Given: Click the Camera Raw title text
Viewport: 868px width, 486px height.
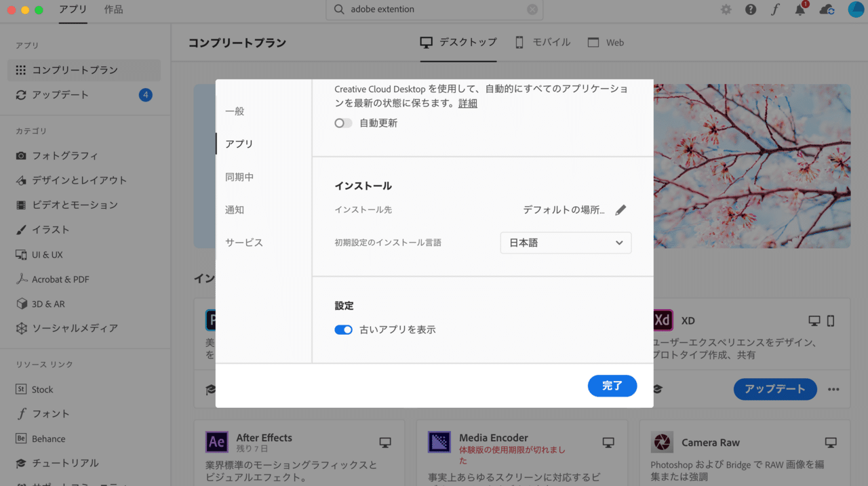Looking at the screenshot, I should tap(711, 443).
